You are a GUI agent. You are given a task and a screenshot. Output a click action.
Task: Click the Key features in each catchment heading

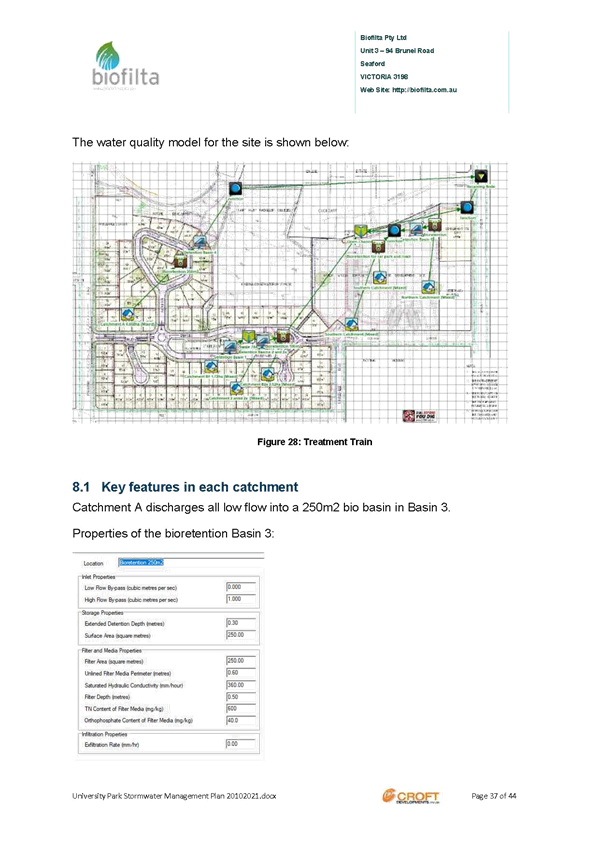[185, 487]
